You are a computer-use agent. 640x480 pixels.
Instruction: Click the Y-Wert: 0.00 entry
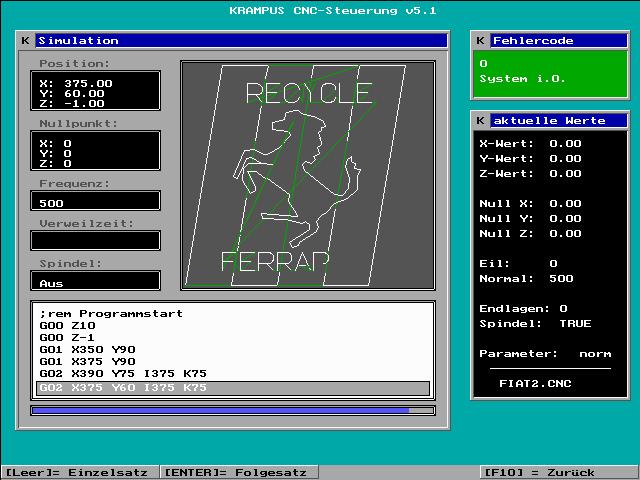530,159
